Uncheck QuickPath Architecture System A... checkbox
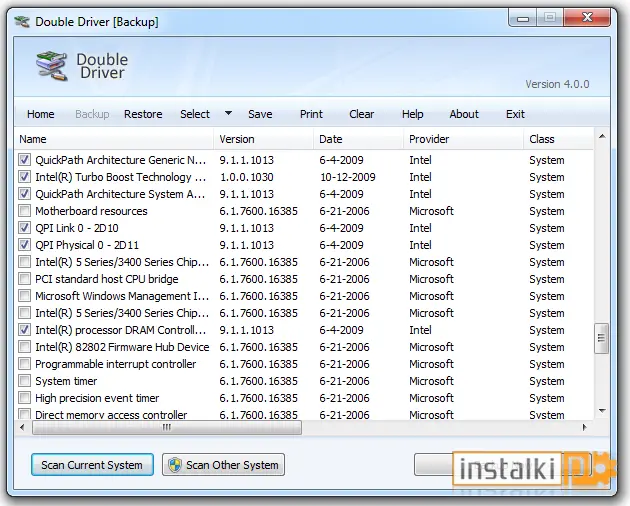The image size is (630, 506). [24, 194]
